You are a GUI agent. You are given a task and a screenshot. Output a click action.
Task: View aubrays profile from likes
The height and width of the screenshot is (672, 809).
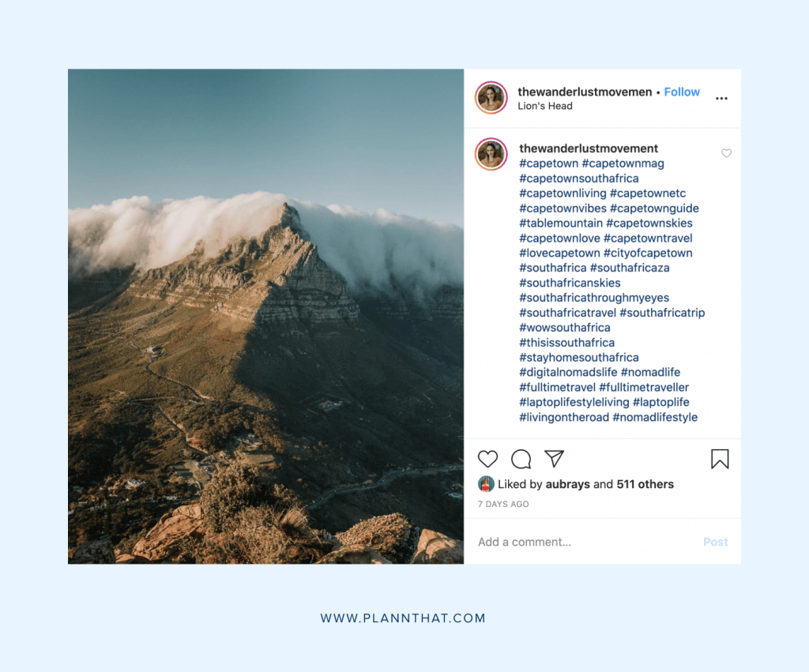click(x=567, y=484)
